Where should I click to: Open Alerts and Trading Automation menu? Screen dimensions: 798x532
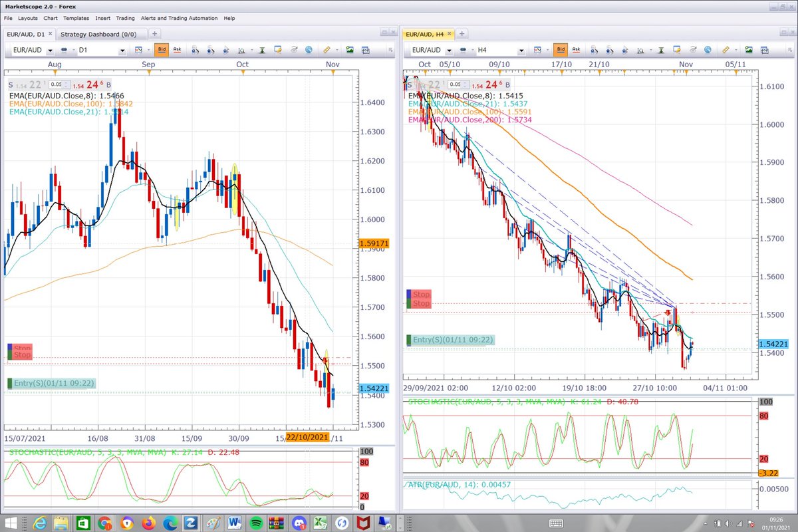tap(179, 18)
